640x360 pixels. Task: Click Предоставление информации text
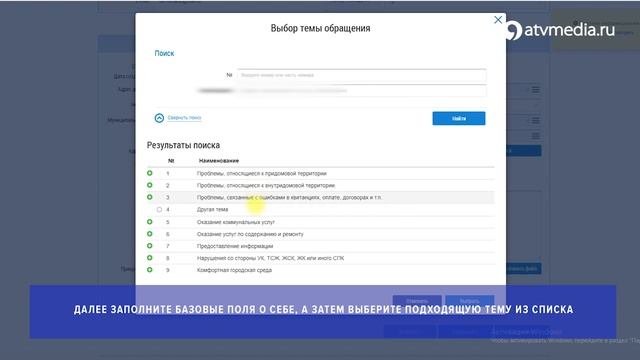[235, 246]
